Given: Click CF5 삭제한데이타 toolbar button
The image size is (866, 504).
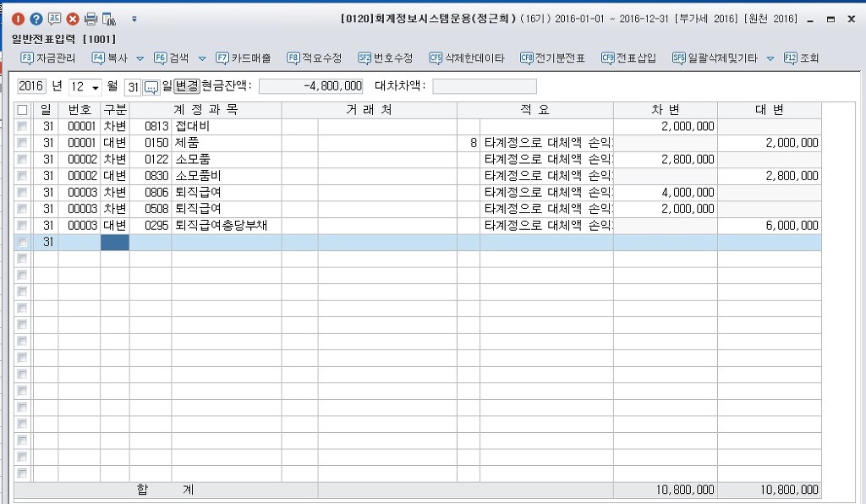Looking at the screenshot, I should (x=467, y=58).
